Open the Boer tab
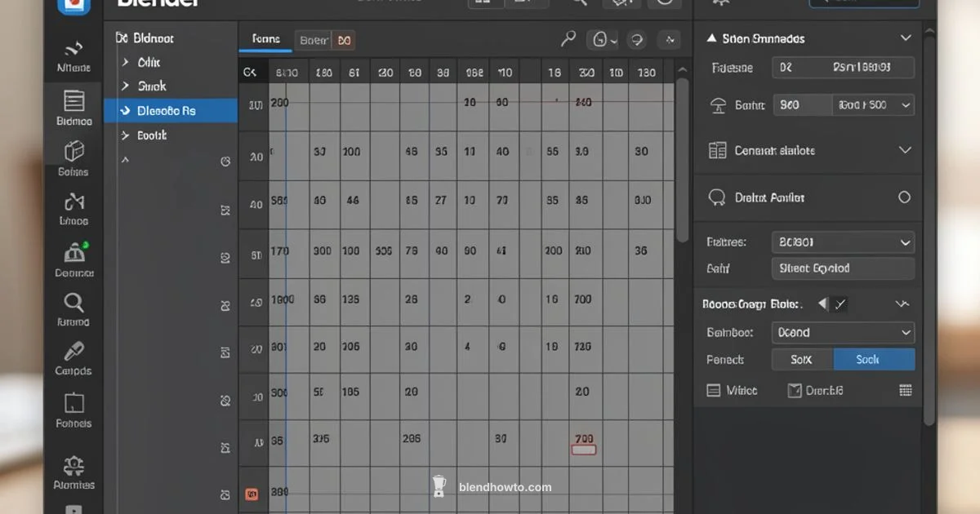The image size is (980, 514). tap(313, 38)
